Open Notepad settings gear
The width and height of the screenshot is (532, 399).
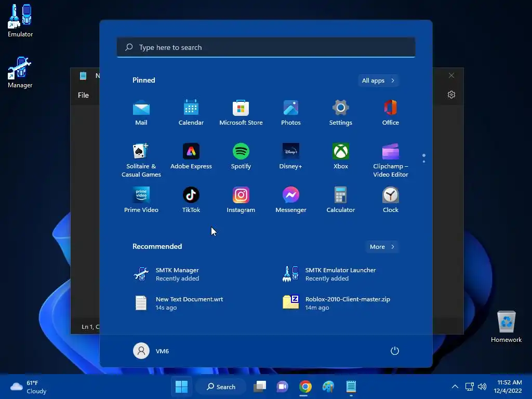point(451,95)
